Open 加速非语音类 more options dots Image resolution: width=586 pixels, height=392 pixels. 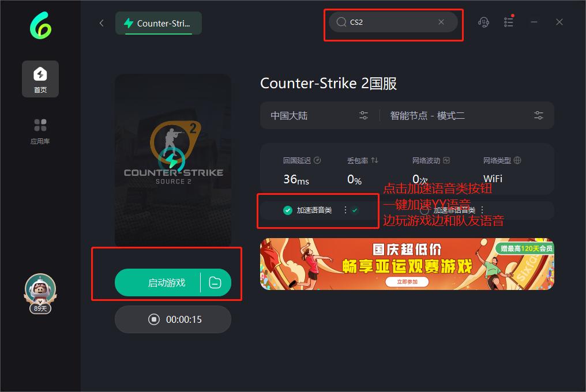tap(482, 210)
